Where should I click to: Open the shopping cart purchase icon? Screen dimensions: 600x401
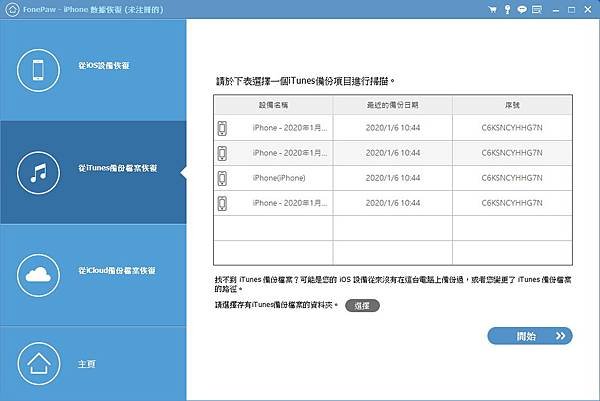click(x=492, y=10)
